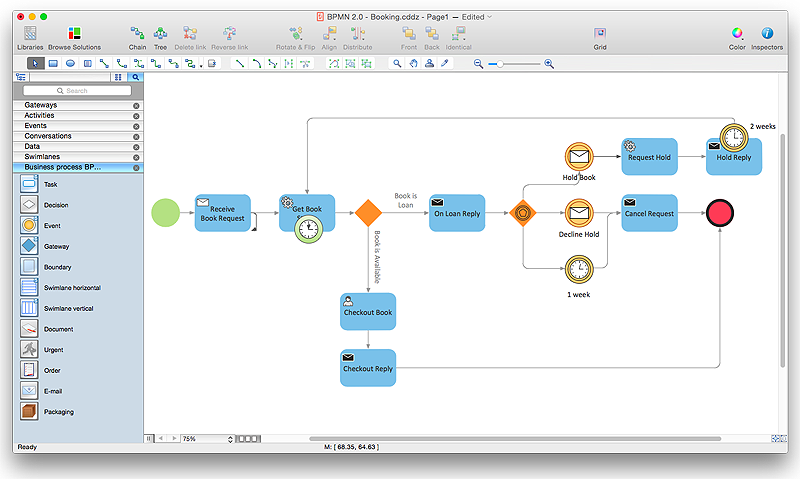Open Rotate & Flip options

click(x=295, y=39)
